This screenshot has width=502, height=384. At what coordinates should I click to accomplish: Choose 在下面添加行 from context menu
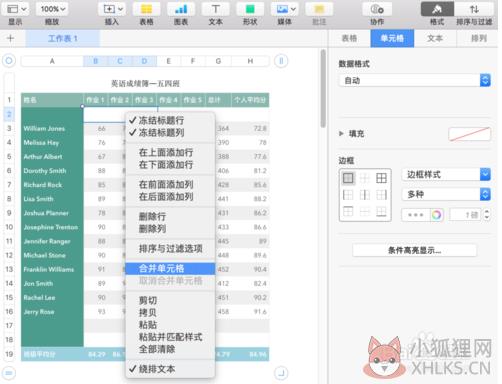(x=170, y=165)
